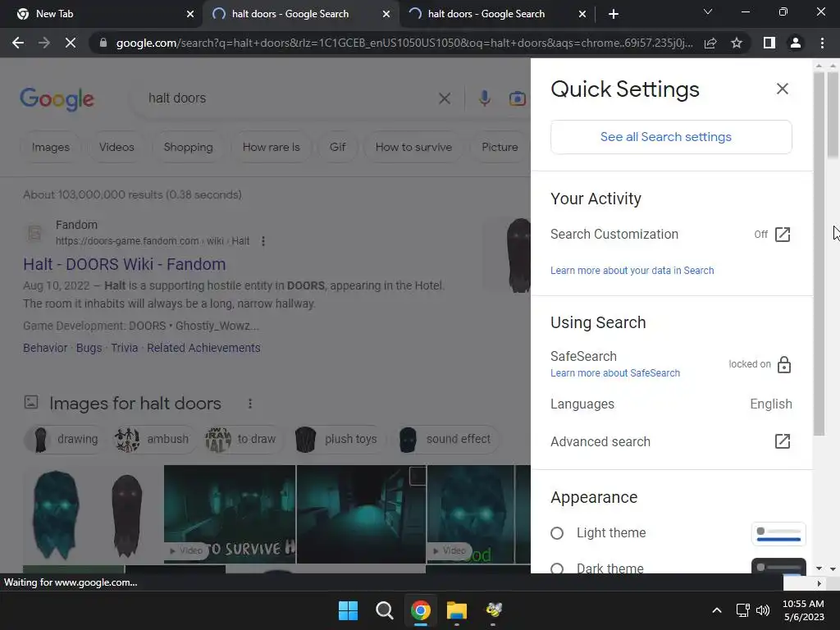
Task: Select the Shopping filter chip
Action: (188, 148)
